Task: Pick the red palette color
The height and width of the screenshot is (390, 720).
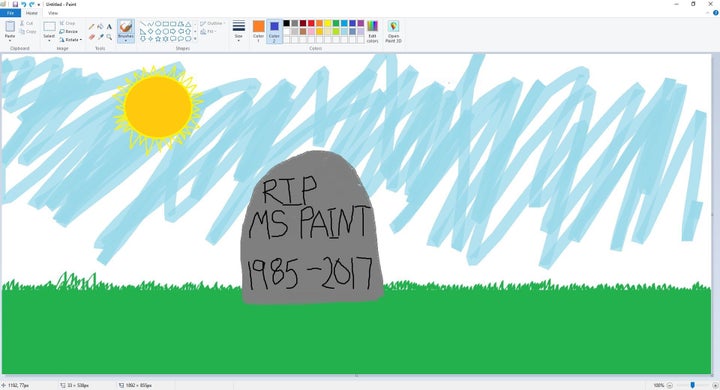Action: pos(311,23)
